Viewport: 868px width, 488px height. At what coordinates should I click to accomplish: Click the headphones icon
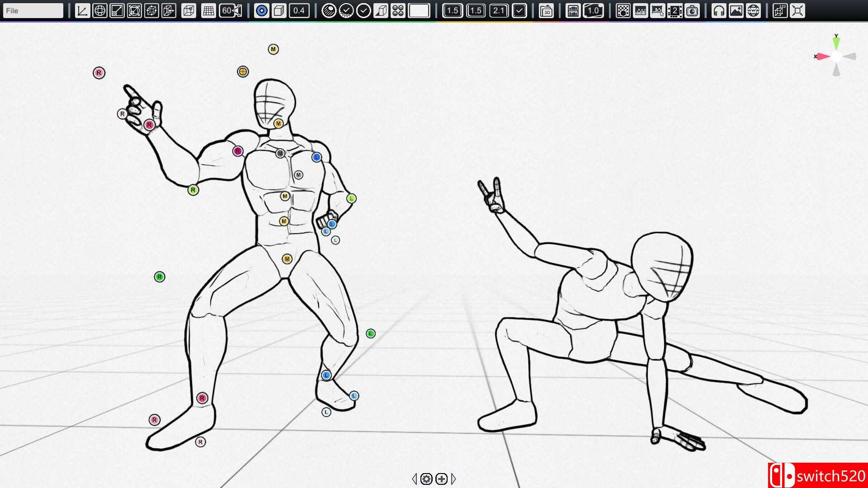(x=718, y=10)
